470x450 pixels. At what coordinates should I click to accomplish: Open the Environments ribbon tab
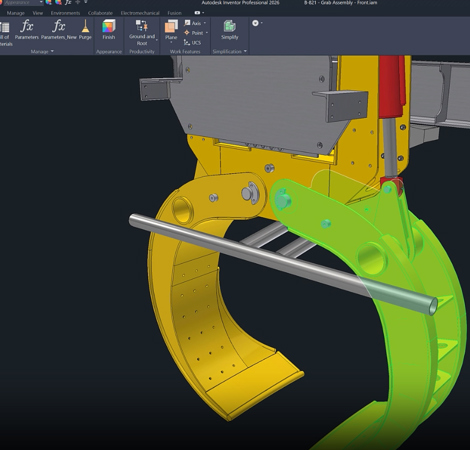point(65,13)
